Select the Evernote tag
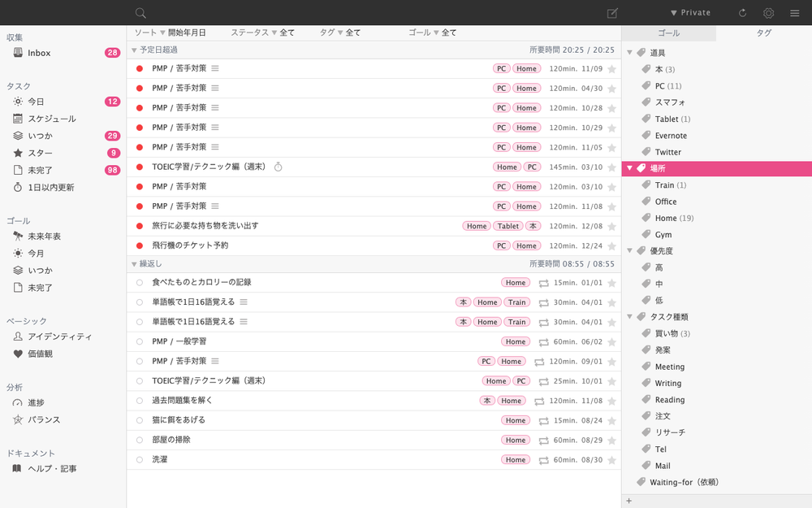 tap(671, 136)
